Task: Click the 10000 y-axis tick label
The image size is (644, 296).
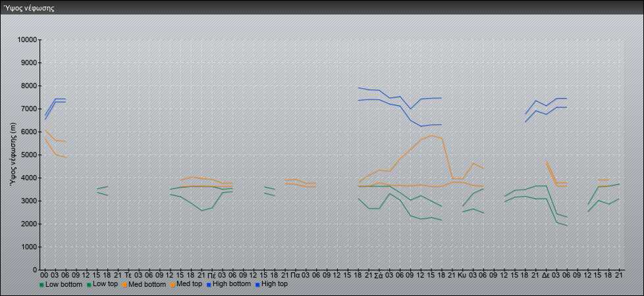Action: 27,40
